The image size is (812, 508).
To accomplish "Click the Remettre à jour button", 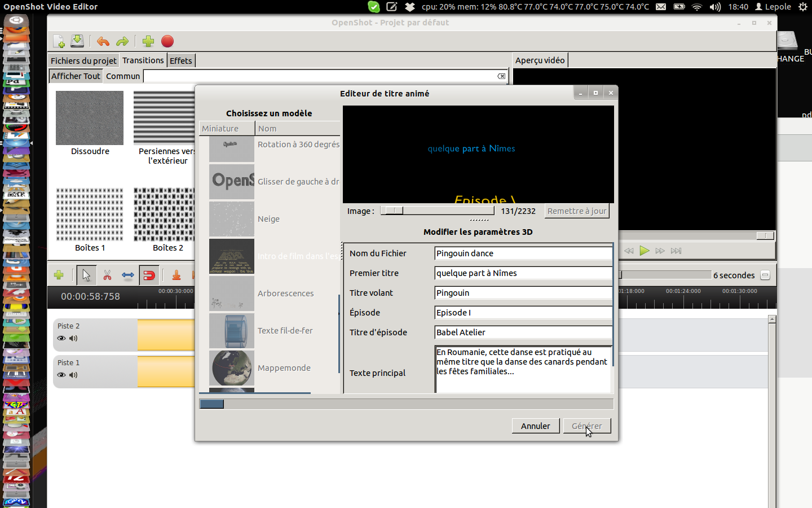I will (577, 211).
